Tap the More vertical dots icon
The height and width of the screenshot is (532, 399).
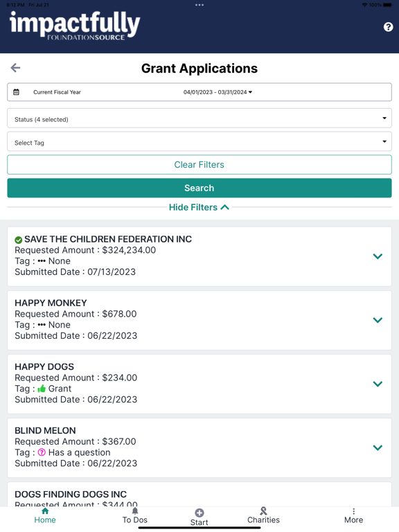353,511
